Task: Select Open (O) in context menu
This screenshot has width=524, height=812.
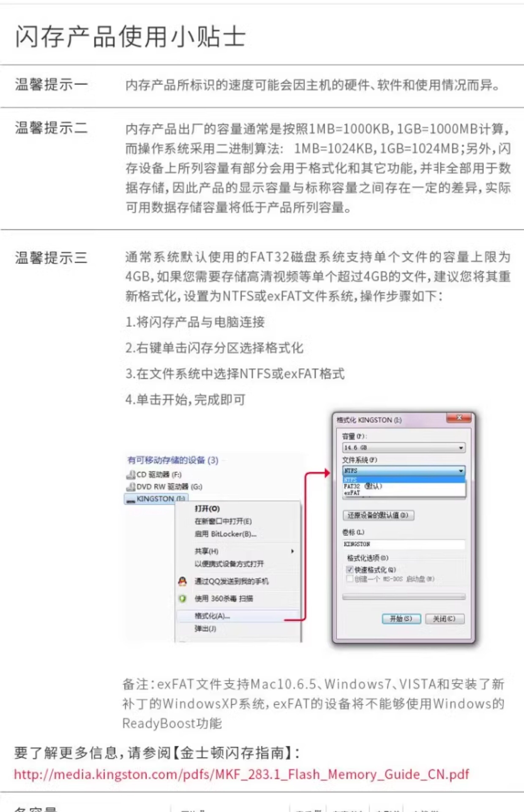Action: (x=207, y=508)
